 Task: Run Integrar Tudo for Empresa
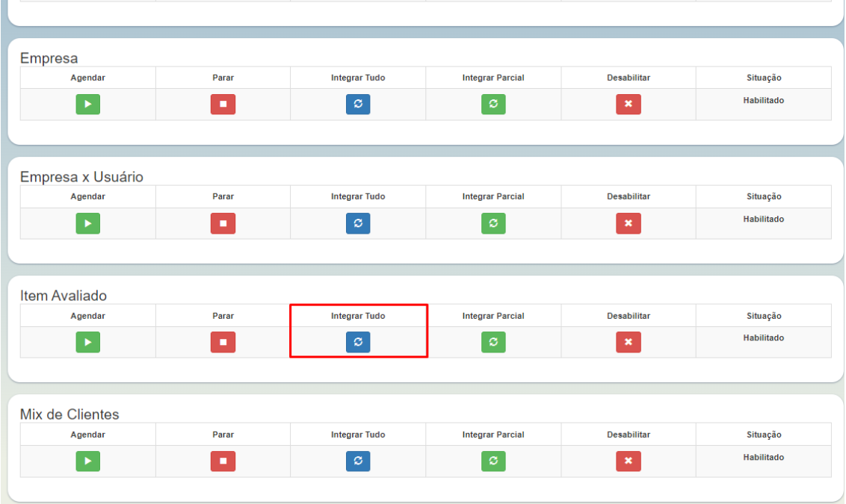[358, 104]
